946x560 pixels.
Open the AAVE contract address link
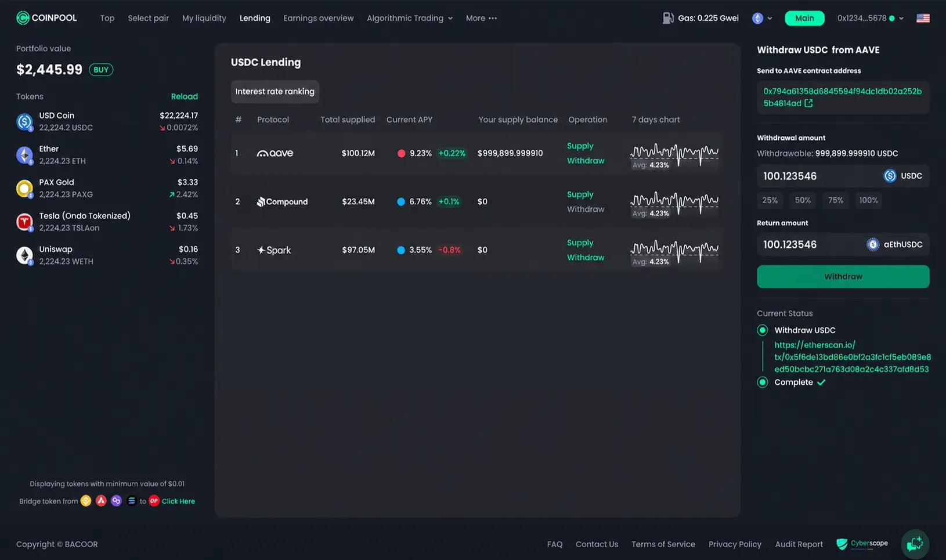pyautogui.click(x=842, y=97)
